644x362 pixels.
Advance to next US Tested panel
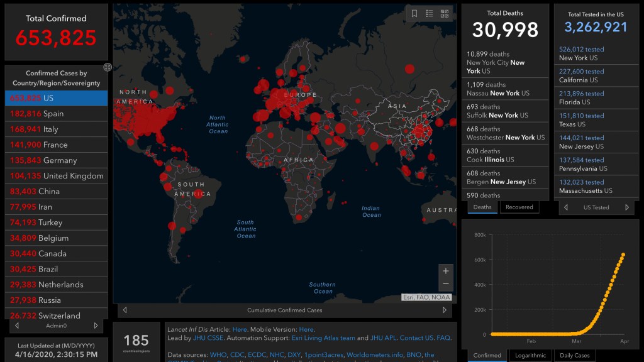[627, 207]
